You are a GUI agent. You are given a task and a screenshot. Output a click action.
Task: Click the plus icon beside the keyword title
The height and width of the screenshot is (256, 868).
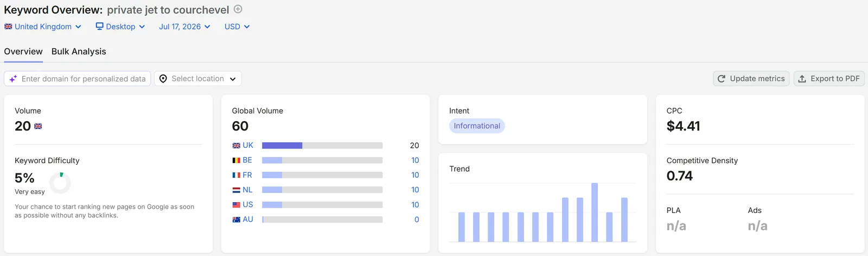pyautogui.click(x=238, y=9)
